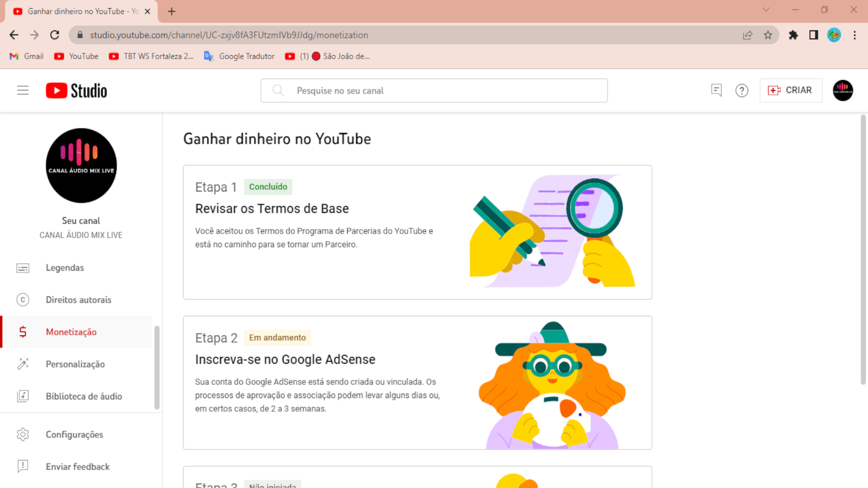Click the Direitos autorais copyright icon
The width and height of the screenshot is (868, 488).
tap(23, 300)
